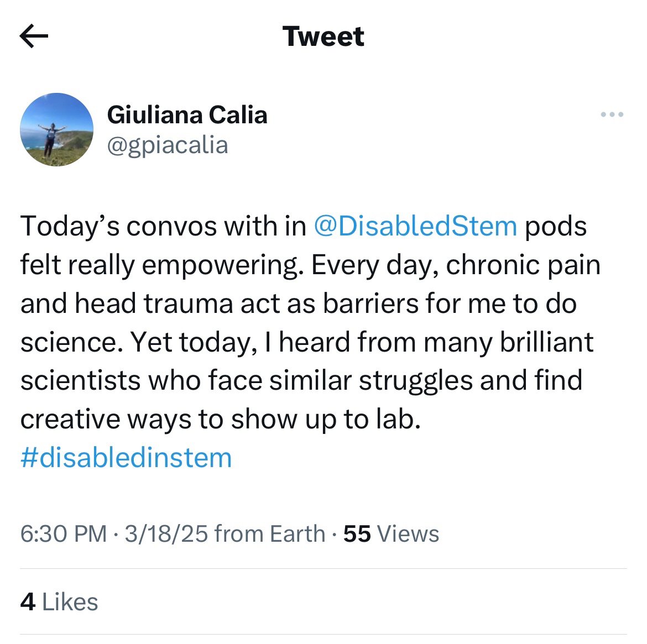Open the three-dot more options menu

coord(612,115)
